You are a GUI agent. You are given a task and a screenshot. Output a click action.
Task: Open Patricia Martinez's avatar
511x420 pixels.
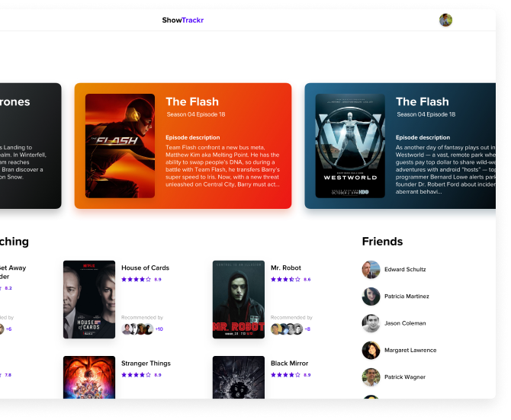pyautogui.click(x=371, y=297)
